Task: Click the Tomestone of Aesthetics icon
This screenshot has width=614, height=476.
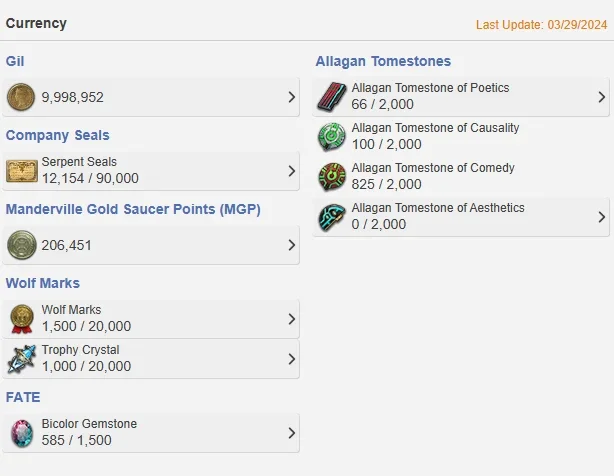Action: (x=332, y=217)
